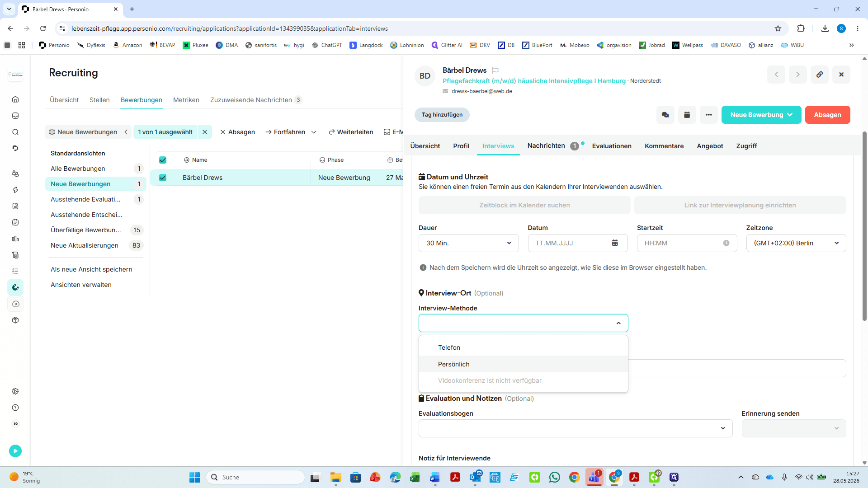868x488 pixels.
Task: Click the Tag hinzufügen button
Action: (x=442, y=115)
